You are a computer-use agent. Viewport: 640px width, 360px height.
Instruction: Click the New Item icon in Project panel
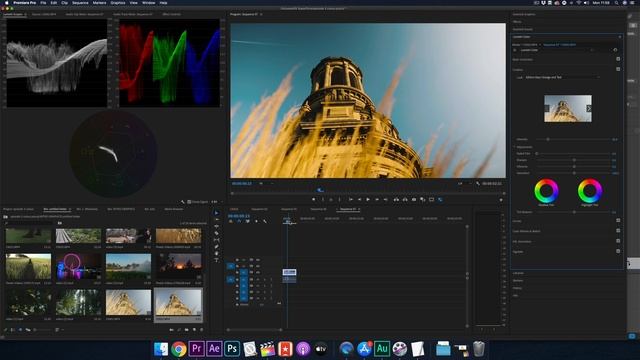point(194,330)
